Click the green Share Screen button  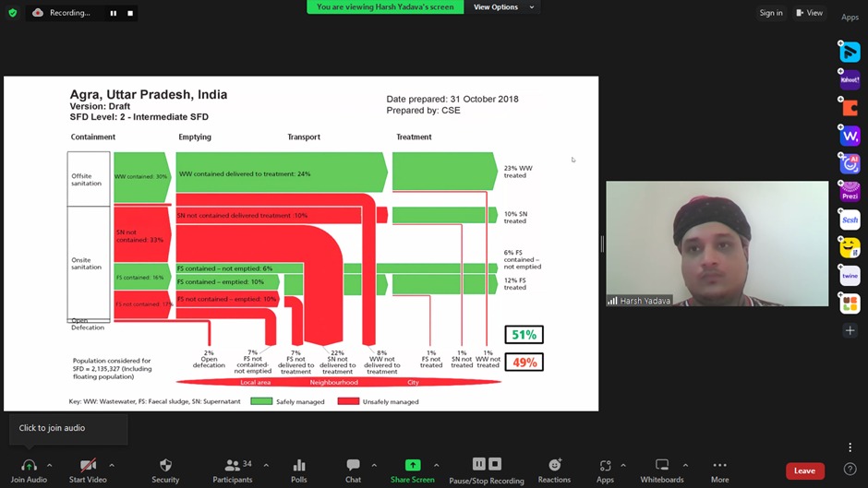point(413,470)
